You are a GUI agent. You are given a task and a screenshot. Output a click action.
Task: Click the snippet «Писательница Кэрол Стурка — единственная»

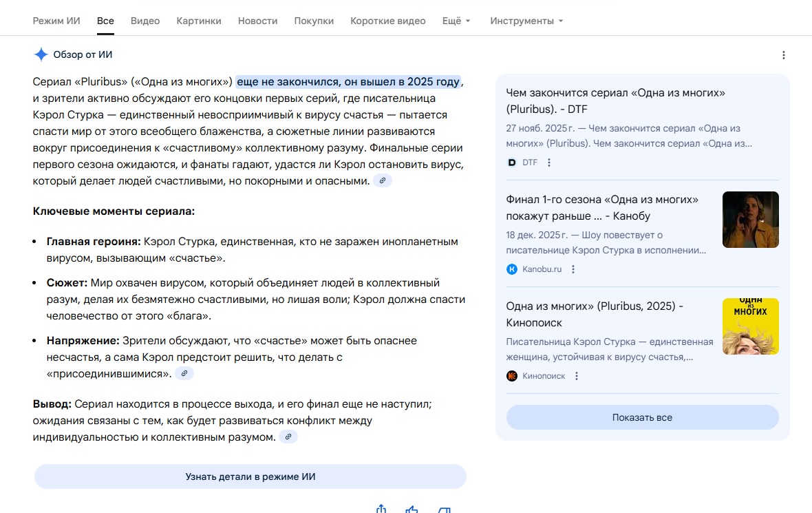coord(610,342)
